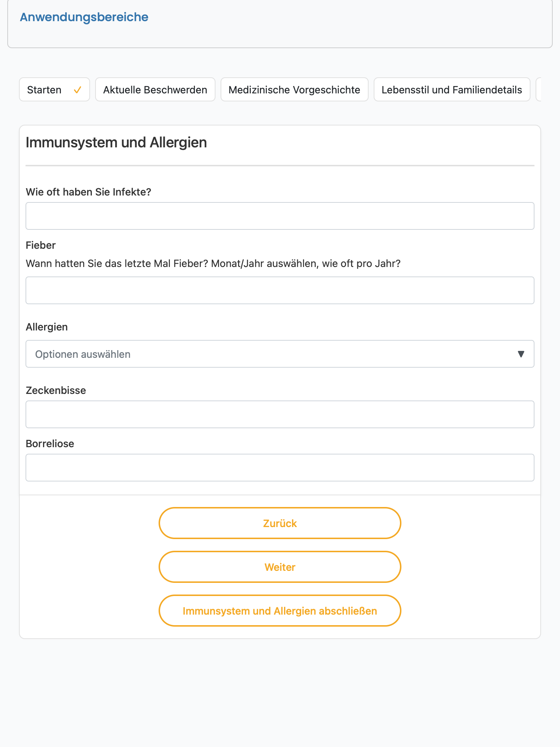Click the 'Zeckenbisse' field label

point(56,390)
